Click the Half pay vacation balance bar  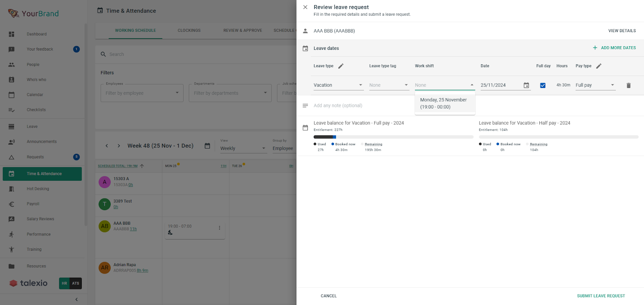coord(559,137)
